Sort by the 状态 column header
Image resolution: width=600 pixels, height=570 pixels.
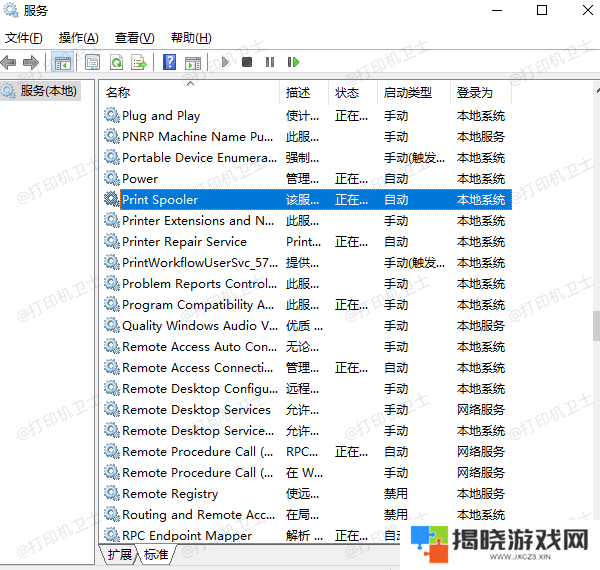coord(353,93)
